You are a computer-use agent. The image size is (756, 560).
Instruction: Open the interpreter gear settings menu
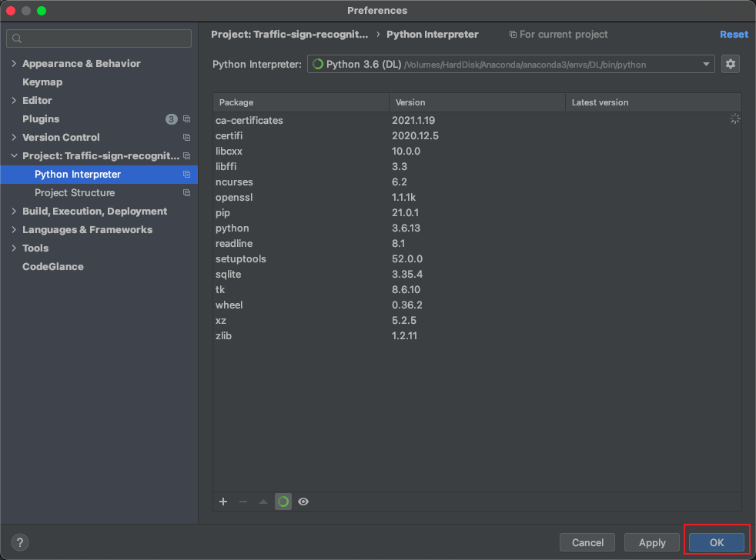(730, 65)
